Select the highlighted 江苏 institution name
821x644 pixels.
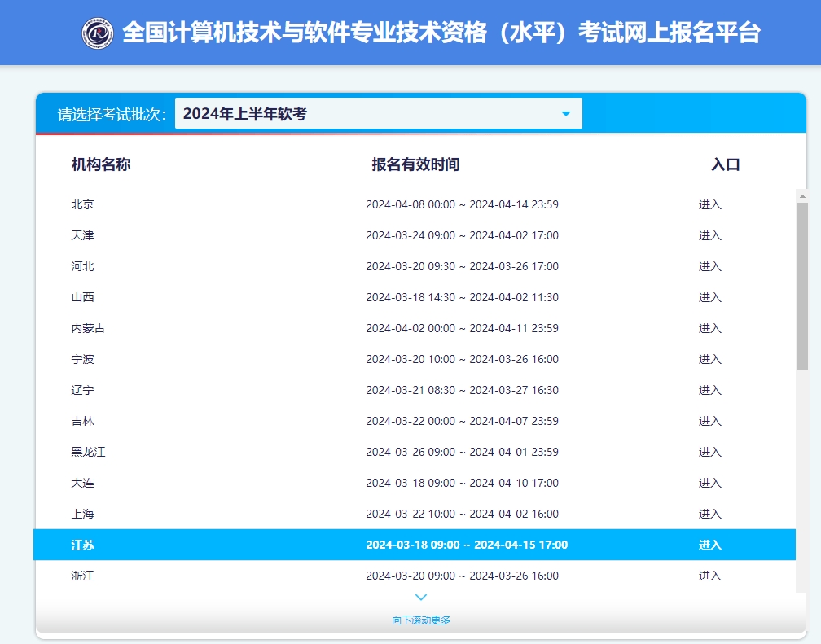[x=83, y=545]
